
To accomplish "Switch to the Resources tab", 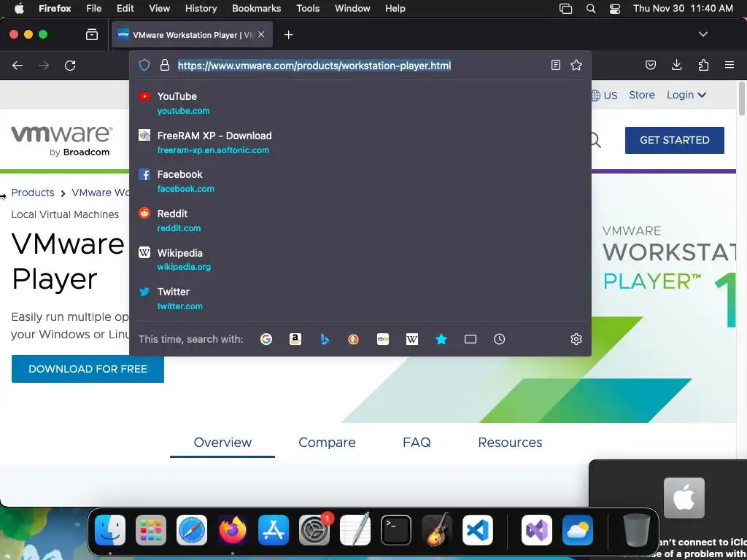I will click(x=510, y=443).
